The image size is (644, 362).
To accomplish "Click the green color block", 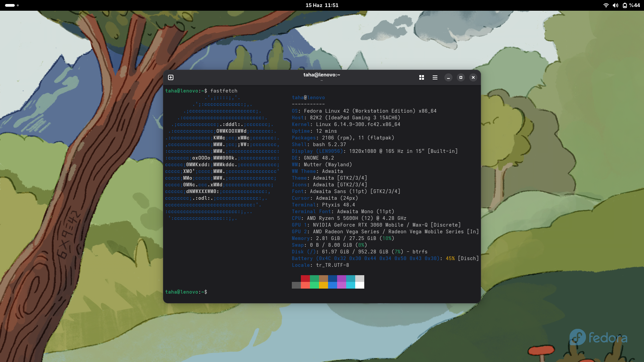I will [x=314, y=279].
